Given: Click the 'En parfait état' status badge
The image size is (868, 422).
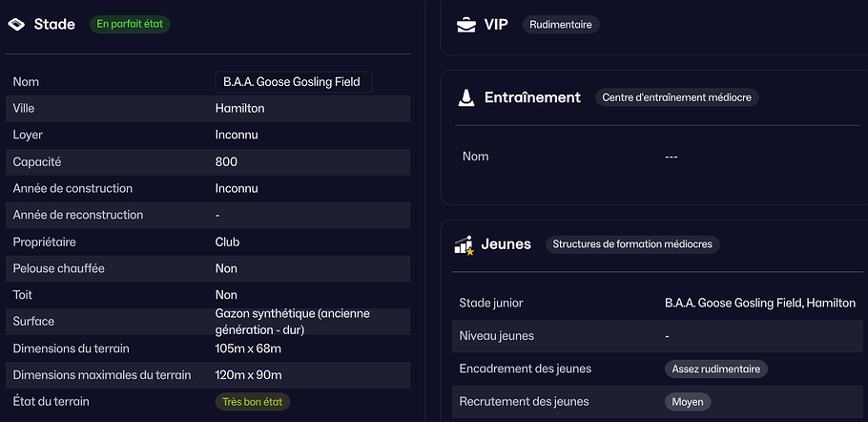Looking at the screenshot, I should pyautogui.click(x=130, y=24).
